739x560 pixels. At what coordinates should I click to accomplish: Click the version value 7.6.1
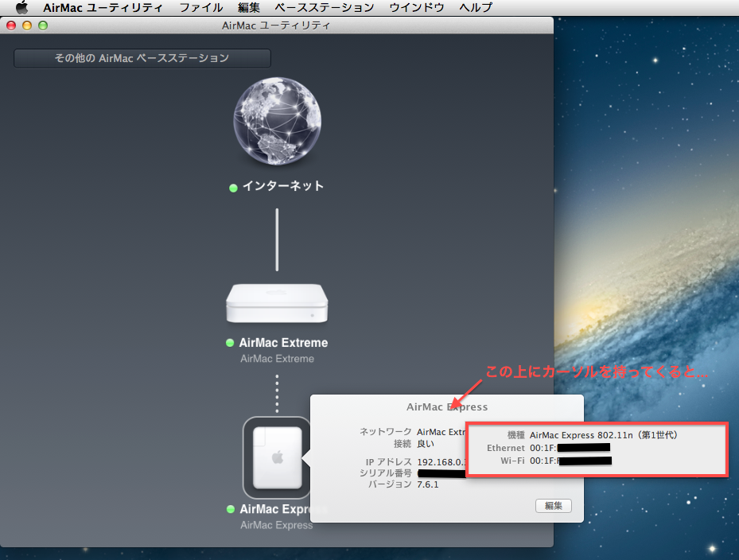click(427, 484)
